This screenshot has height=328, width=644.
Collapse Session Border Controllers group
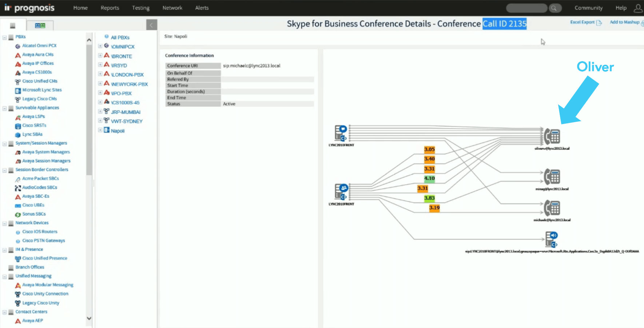(x=5, y=170)
